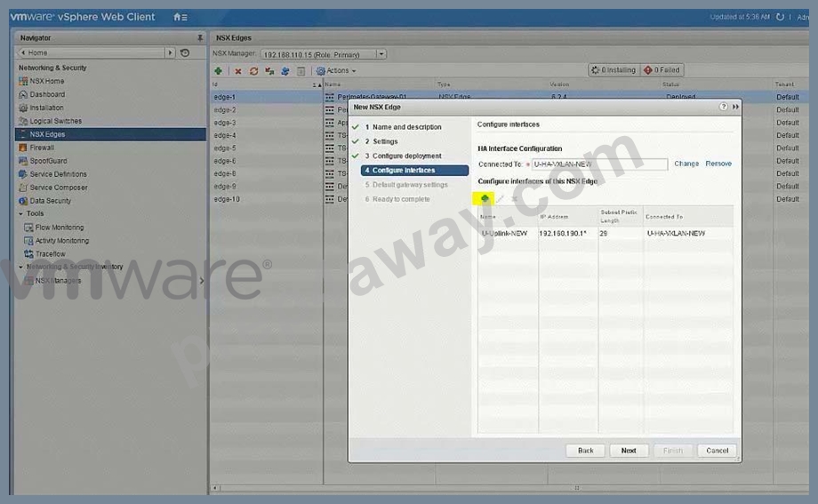Viewport: 818px width, 504px height.
Task: Open the help icon in New NSX Edge dialog
Action: [723, 107]
